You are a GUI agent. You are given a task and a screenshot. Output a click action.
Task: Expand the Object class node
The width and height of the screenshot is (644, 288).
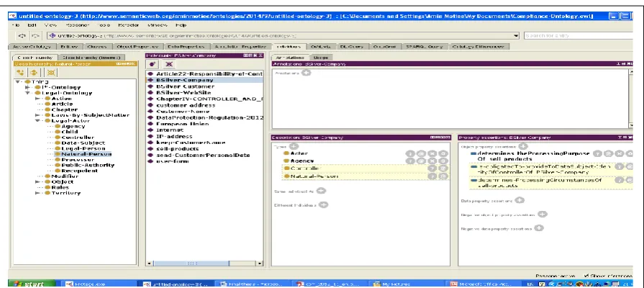(x=38, y=181)
